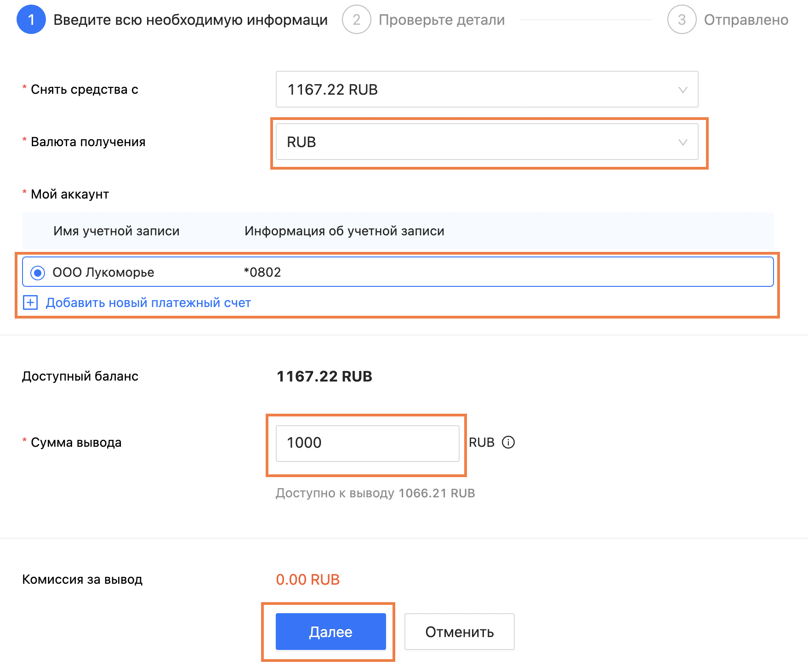Click the plus icon for new payment account

(x=30, y=302)
